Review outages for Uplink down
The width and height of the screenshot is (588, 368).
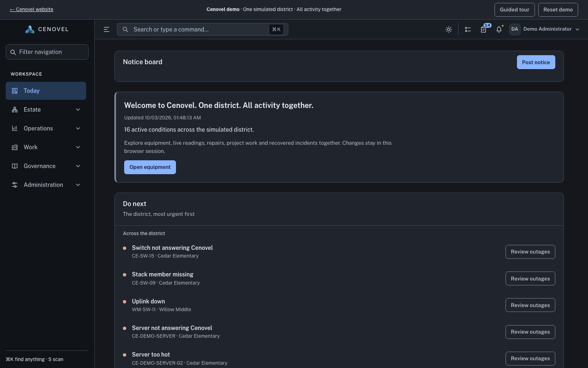pyautogui.click(x=530, y=305)
